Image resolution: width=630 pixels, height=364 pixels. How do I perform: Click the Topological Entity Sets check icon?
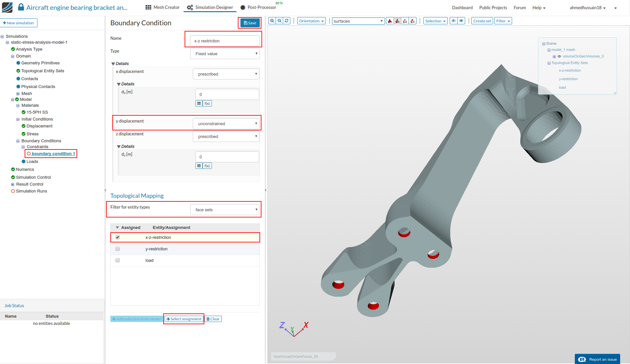pos(18,71)
